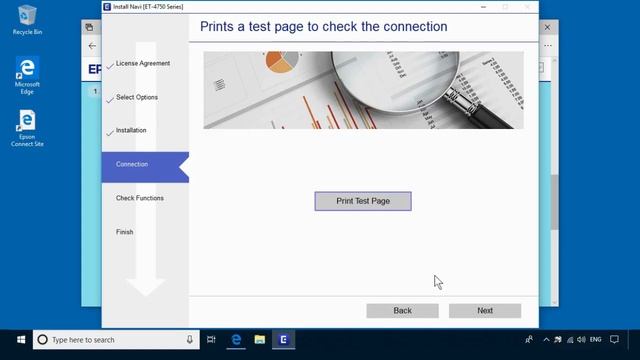Select the Finish step label
Screen dimensions: 640x360
[x=124, y=232]
